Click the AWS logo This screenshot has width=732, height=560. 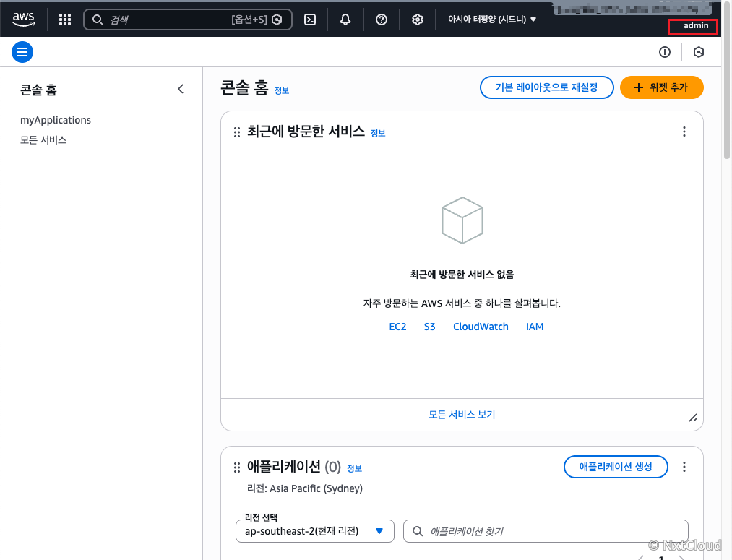pos(23,19)
